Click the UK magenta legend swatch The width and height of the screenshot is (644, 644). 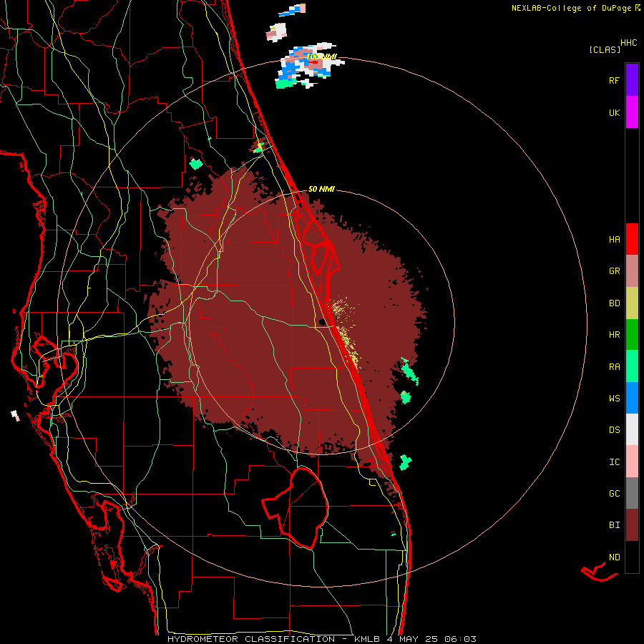pos(632,112)
